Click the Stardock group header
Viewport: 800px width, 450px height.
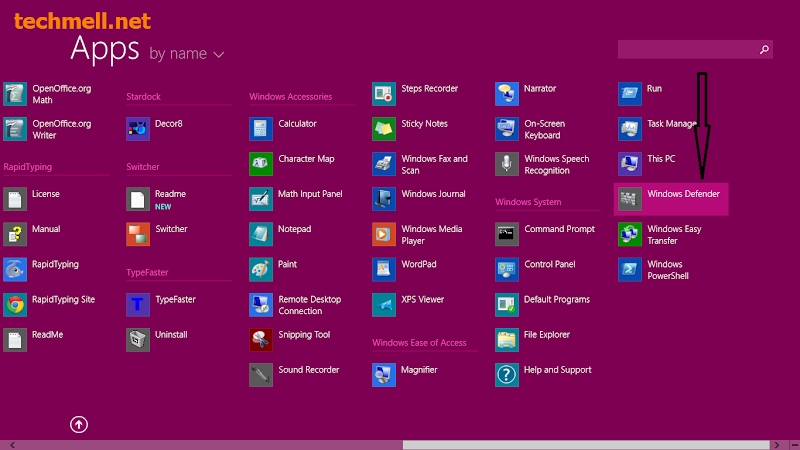pos(143,96)
